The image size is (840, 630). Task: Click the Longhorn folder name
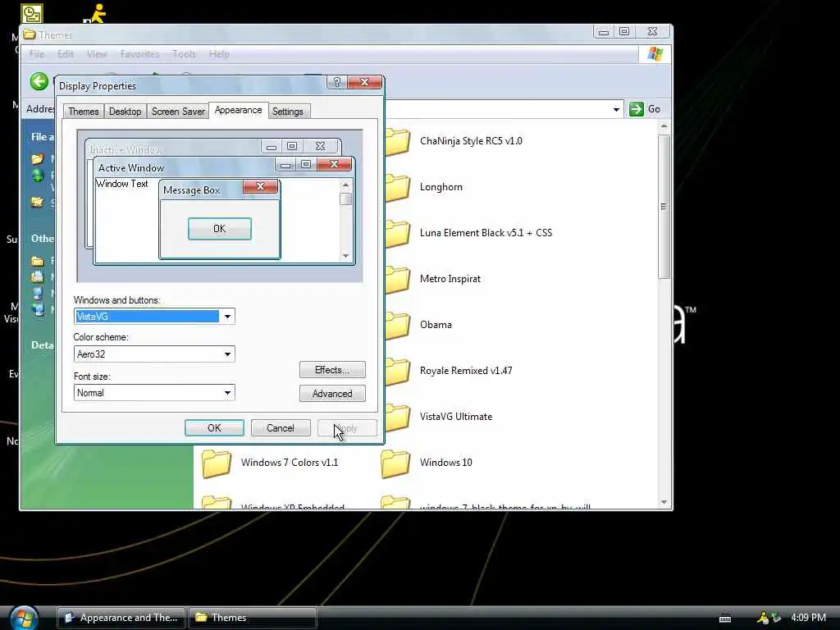(x=441, y=187)
